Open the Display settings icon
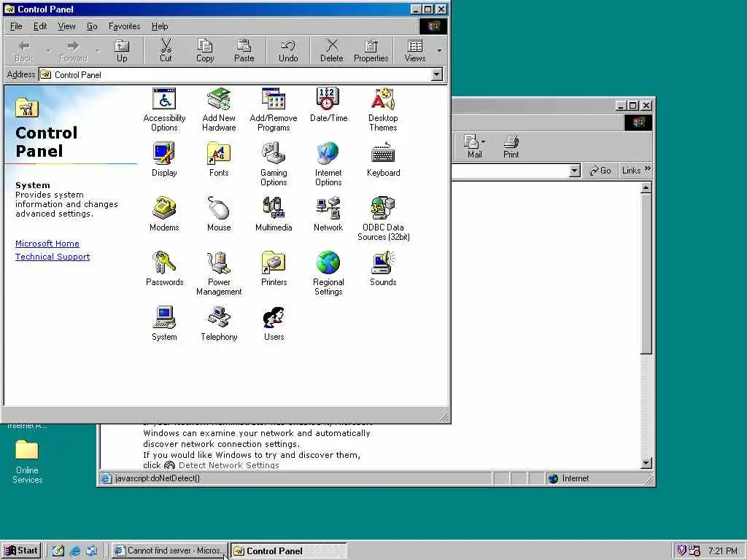The width and height of the screenshot is (747, 560). coord(164,160)
